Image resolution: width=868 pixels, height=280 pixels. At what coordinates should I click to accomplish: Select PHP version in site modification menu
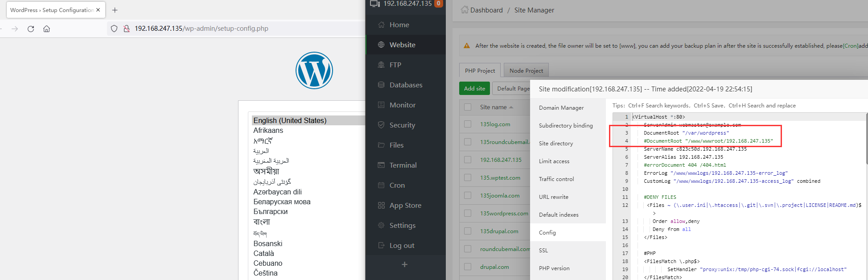(568, 268)
